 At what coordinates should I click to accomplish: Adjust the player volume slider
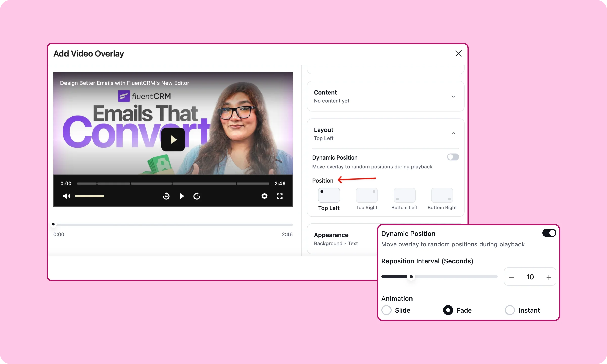pos(90,196)
